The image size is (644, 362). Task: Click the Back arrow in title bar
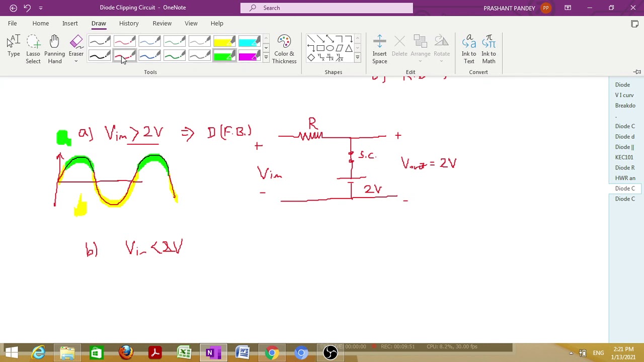(14, 8)
